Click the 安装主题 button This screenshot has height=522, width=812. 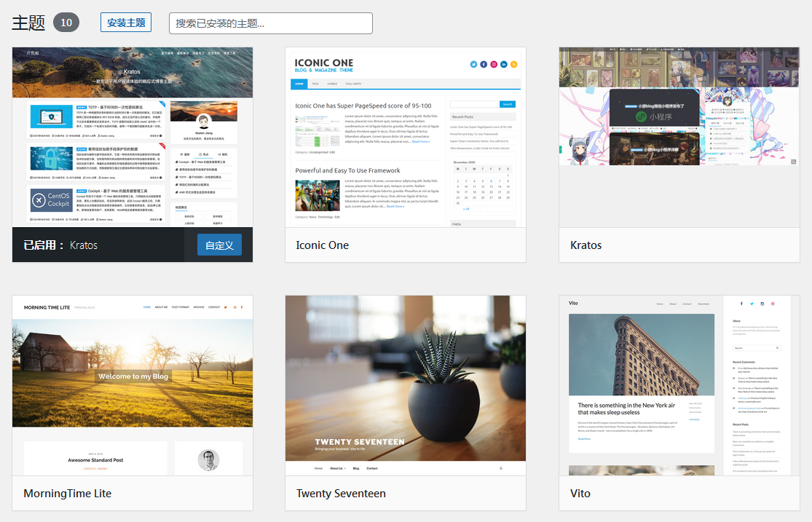tap(126, 23)
